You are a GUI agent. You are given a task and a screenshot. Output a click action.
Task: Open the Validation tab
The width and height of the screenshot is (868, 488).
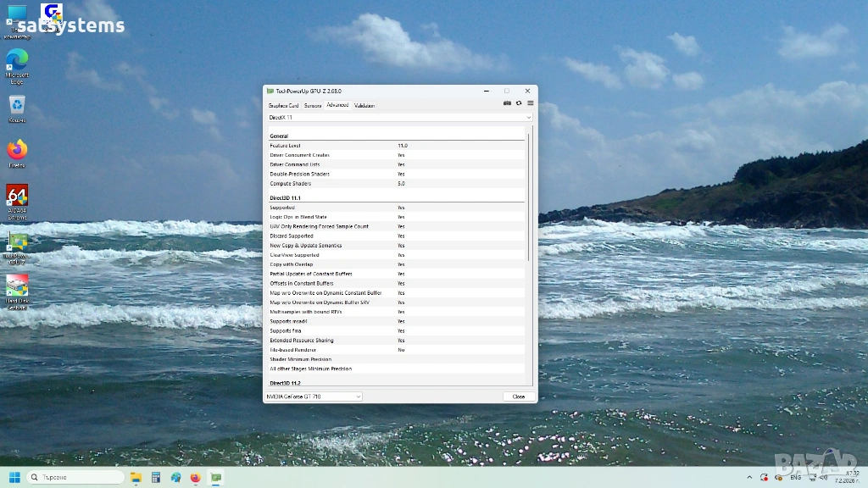364,105
